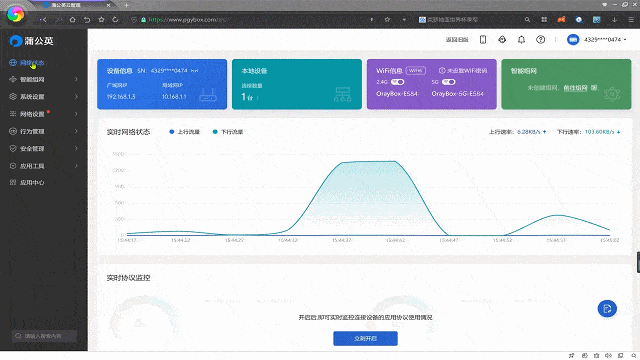Image resolution: width=640 pixels, height=360 pixels.
Task: Click the WiFi6 badge in WiFi card
Action: [x=416, y=71]
